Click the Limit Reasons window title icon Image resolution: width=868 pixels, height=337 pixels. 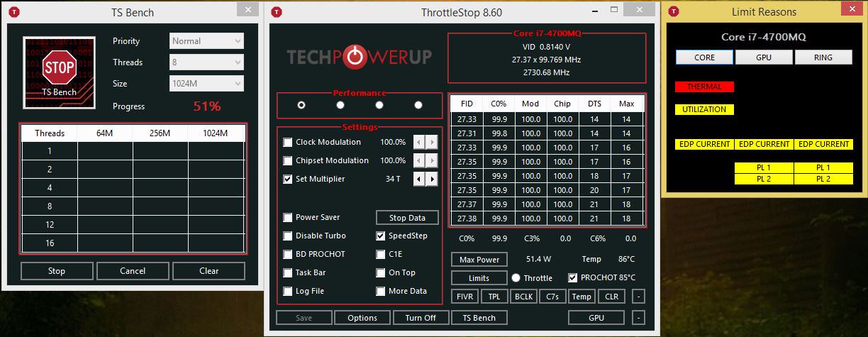click(x=674, y=11)
